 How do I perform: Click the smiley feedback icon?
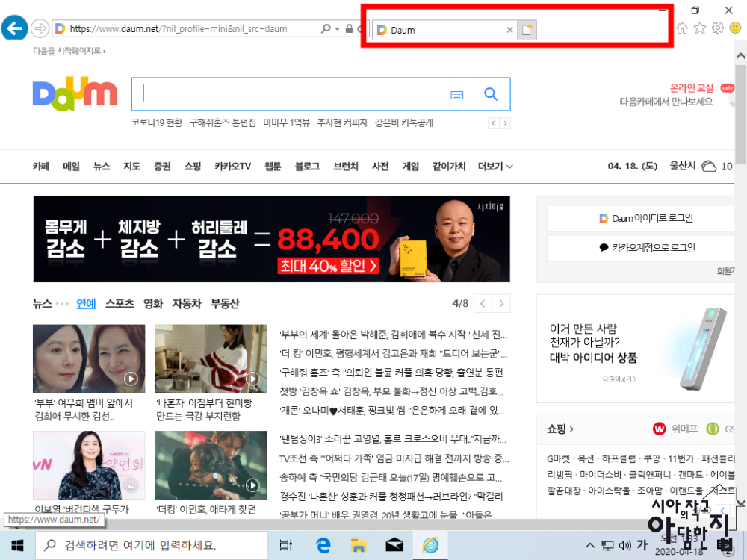(x=735, y=28)
